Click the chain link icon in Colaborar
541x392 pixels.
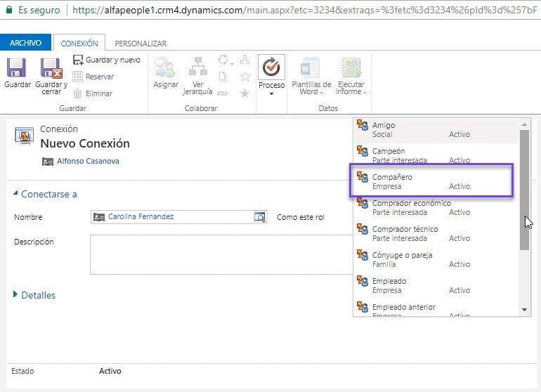[223, 93]
